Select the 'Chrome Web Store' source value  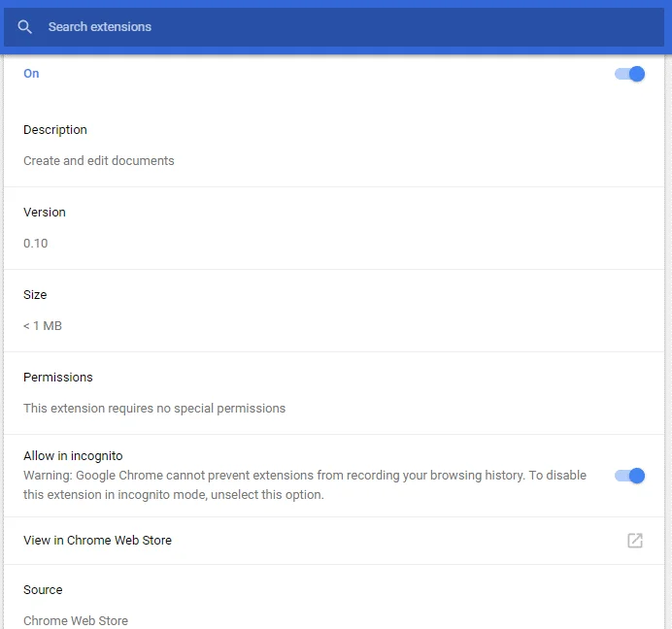[x=76, y=621]
